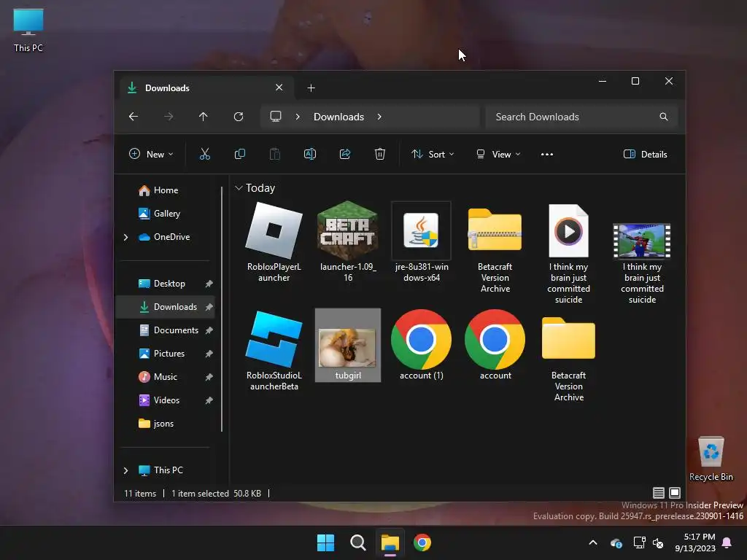747x560 pixels.
Task: Open the Sort dropdown
Action: click(x=433, y=155)
